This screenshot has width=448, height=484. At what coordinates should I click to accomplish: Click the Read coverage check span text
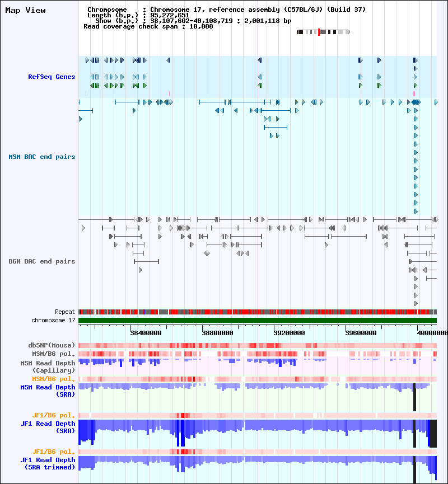148,26
